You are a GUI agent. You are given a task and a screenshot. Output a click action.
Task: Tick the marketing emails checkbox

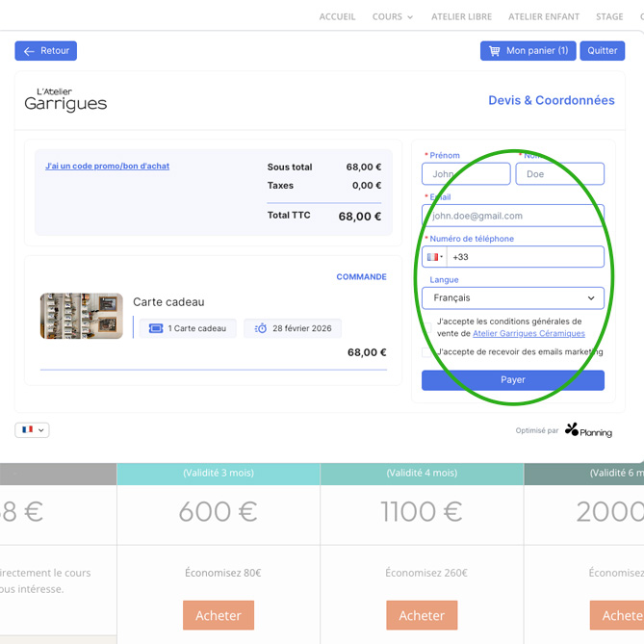click(x=428, y=352)
